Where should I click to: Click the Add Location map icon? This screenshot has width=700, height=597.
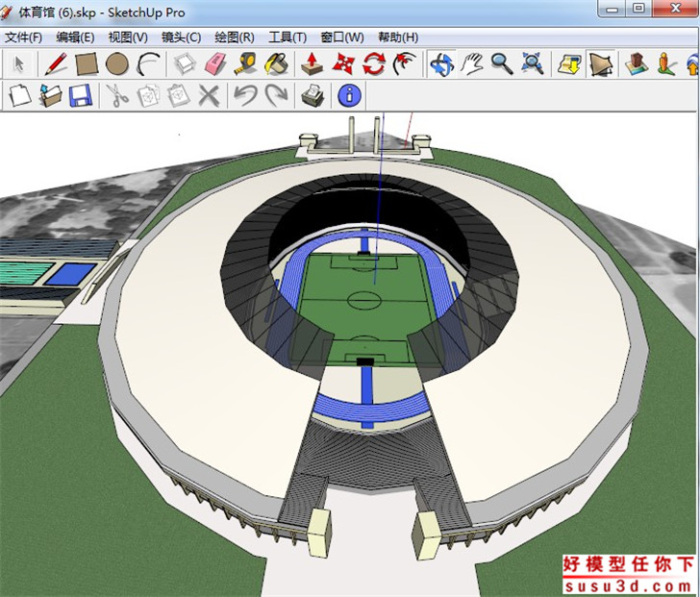[569, 63]
